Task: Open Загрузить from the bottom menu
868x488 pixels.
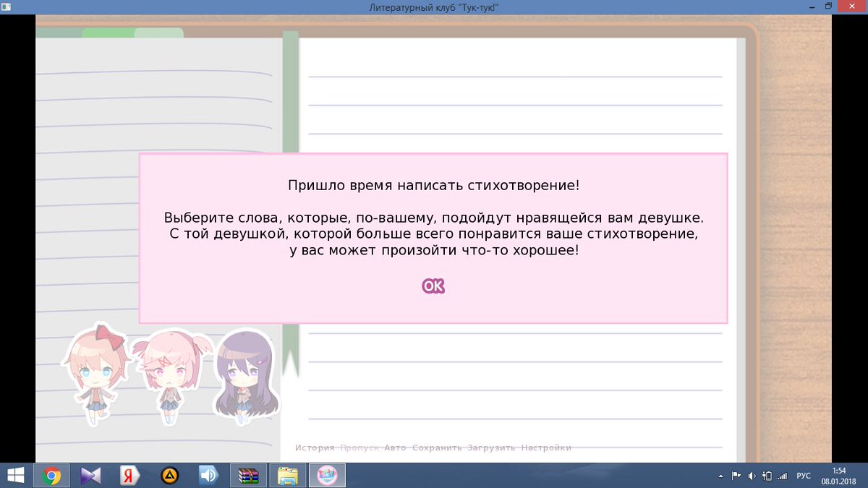Action: point(491,448)
